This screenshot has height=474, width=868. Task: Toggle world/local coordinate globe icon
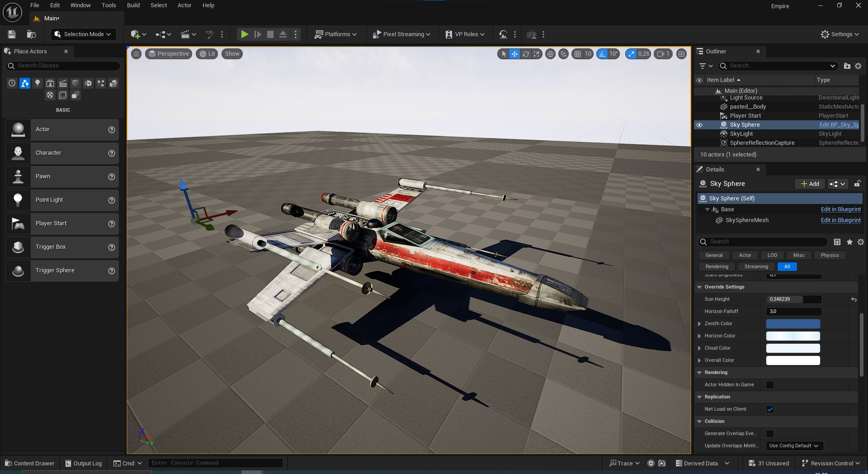[550, 54]
